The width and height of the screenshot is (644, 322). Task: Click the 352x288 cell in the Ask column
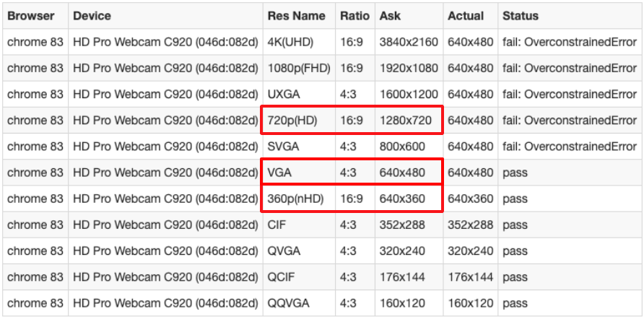coord(403,225)
